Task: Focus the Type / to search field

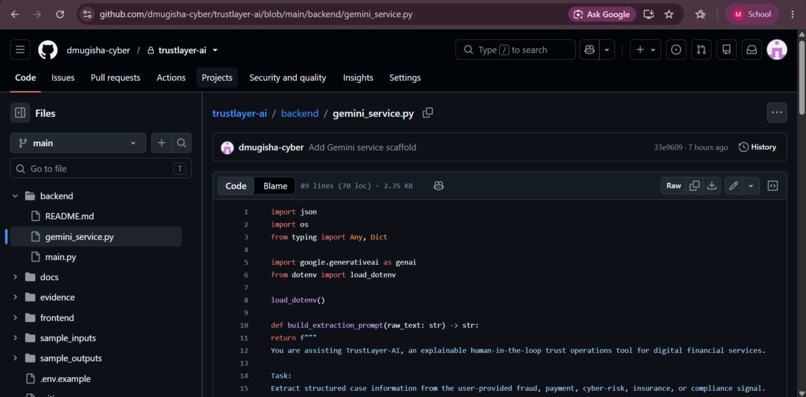Action: click(515, 50)
